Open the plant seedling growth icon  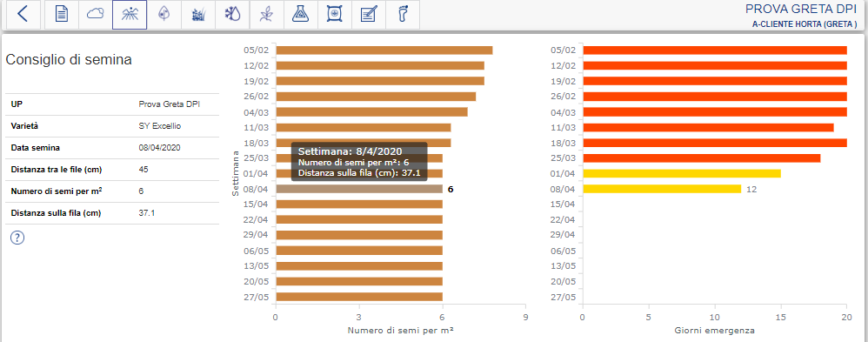[266, 15]
